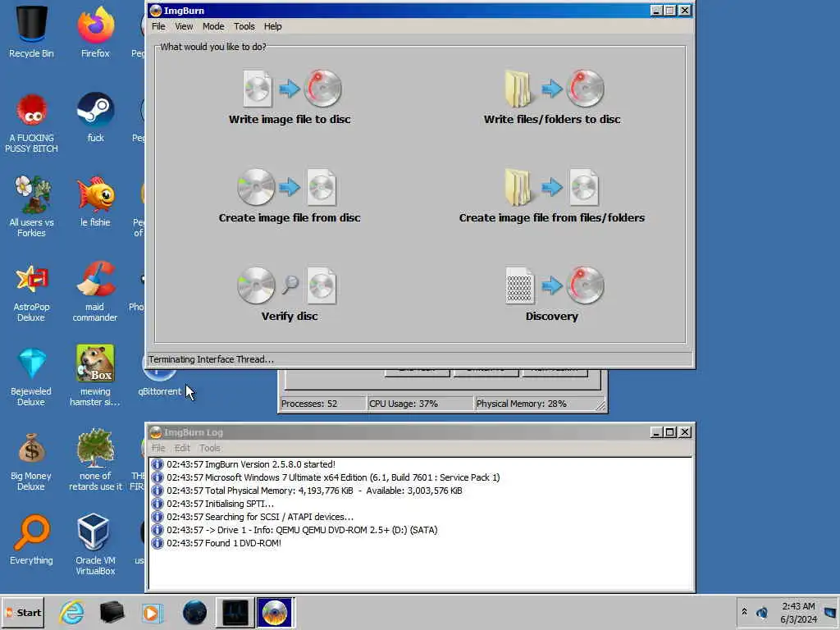Select qBittorrent desktop icon
Image resolution: width=840 pixels, height=630 pixels.
(x=160, y=381)
